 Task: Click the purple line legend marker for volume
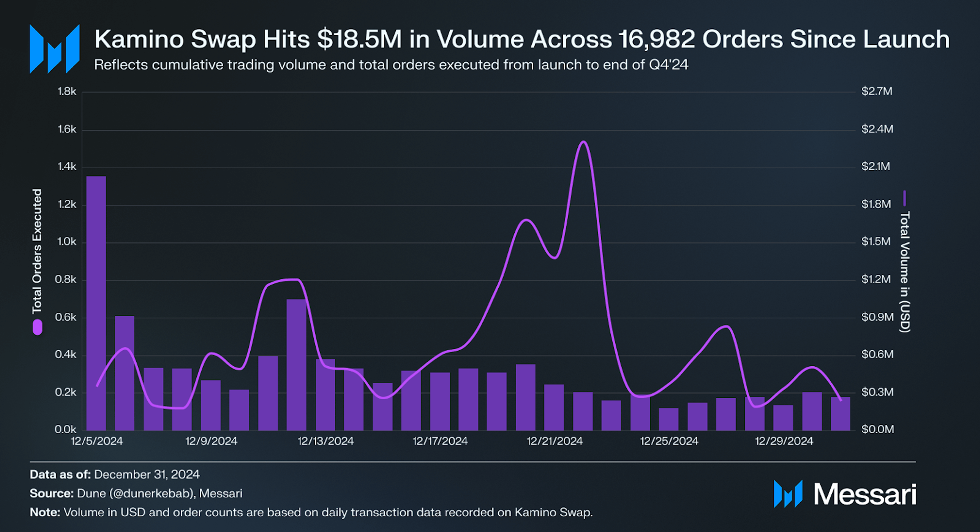(904, 198)
